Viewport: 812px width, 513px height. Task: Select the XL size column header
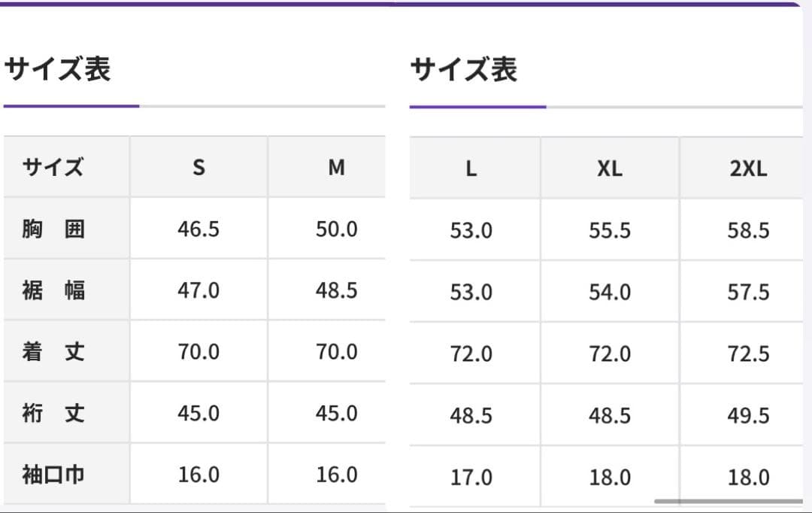(610, 169)
